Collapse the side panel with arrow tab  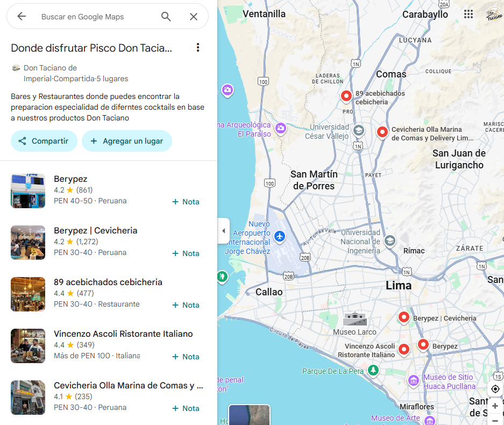tap(223, 230)
